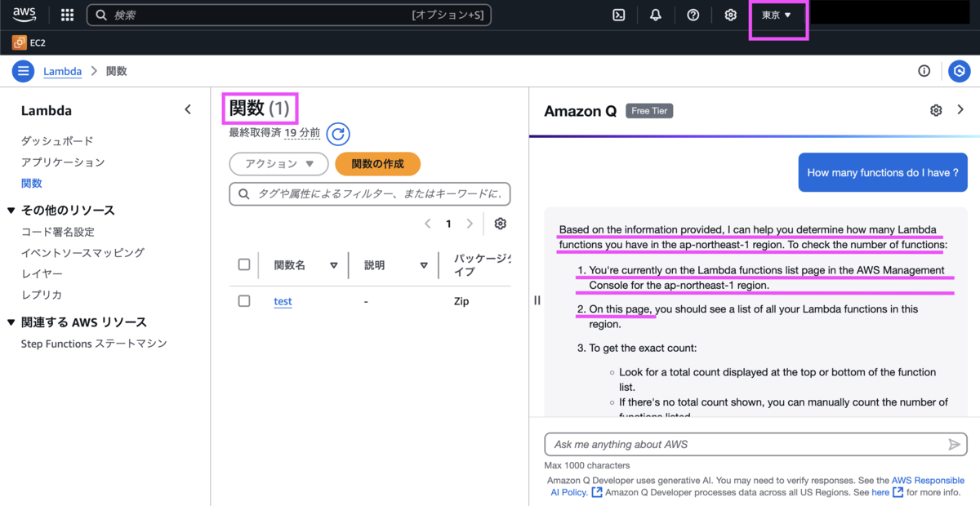Open table preferences gear icon

tap(501, 224)
